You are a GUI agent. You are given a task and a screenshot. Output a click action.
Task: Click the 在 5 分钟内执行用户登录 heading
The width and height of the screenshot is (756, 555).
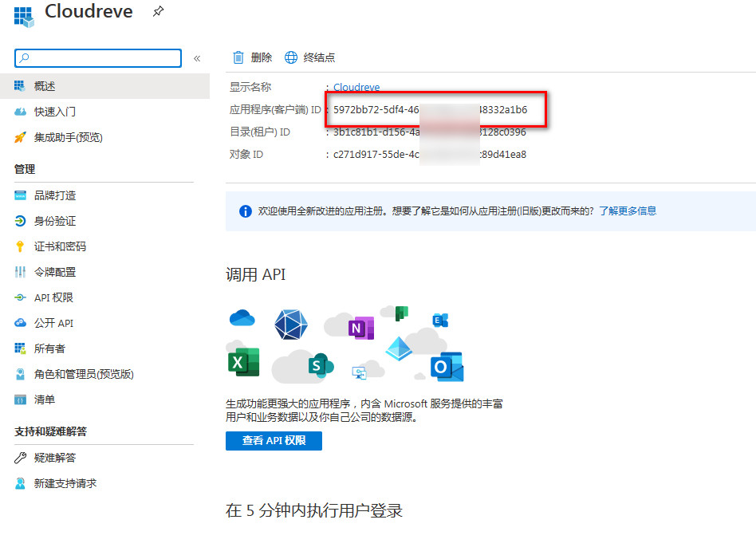pyautogui.click(x=314, y=510)
